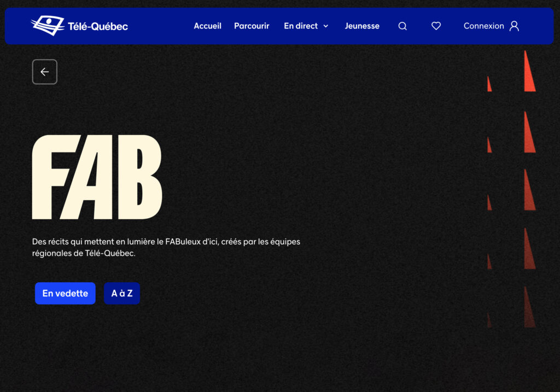Click the user profile icon beside Connexion

coord(514,26)
